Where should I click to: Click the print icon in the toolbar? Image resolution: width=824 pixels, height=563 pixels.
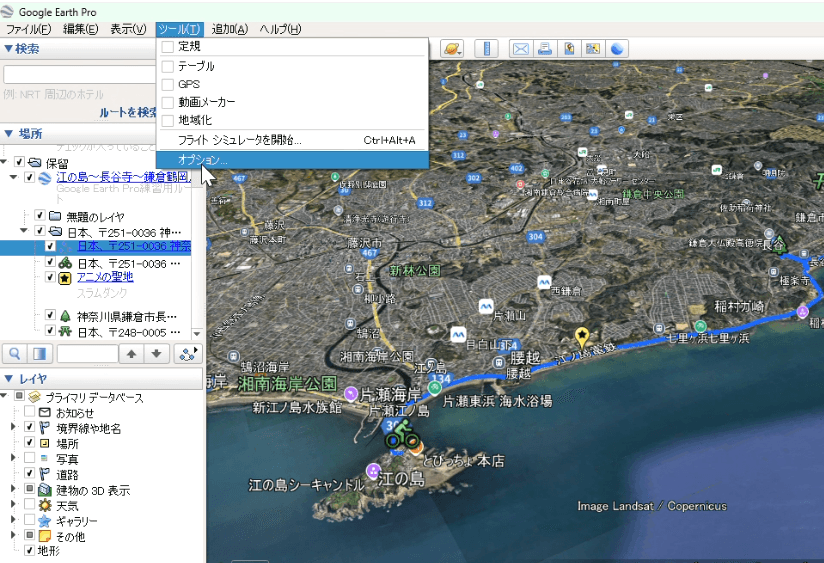coord(545,48)
